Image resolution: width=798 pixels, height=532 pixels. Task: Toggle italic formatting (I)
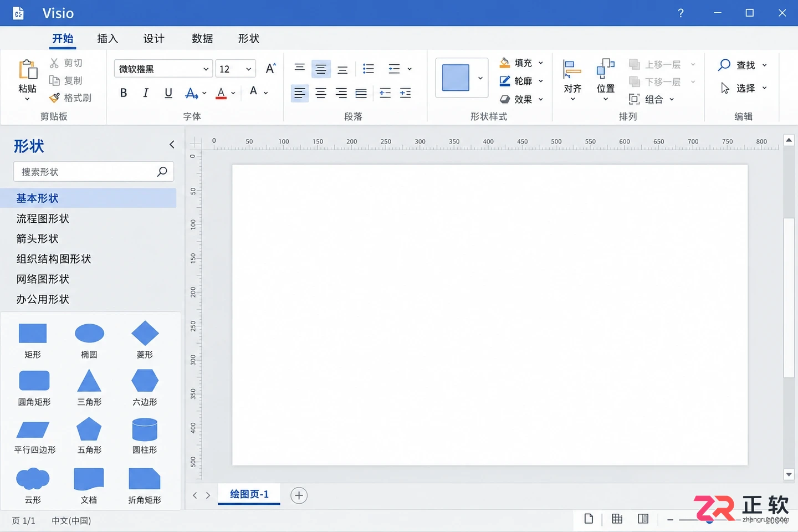coord(146,93)
